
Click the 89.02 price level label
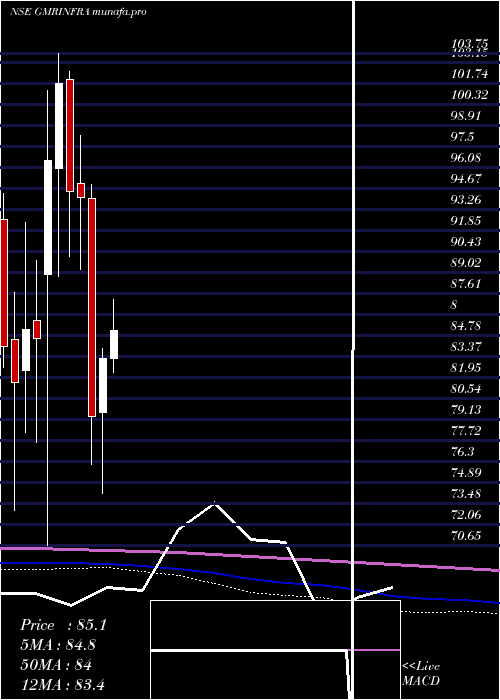pos(466,263)
